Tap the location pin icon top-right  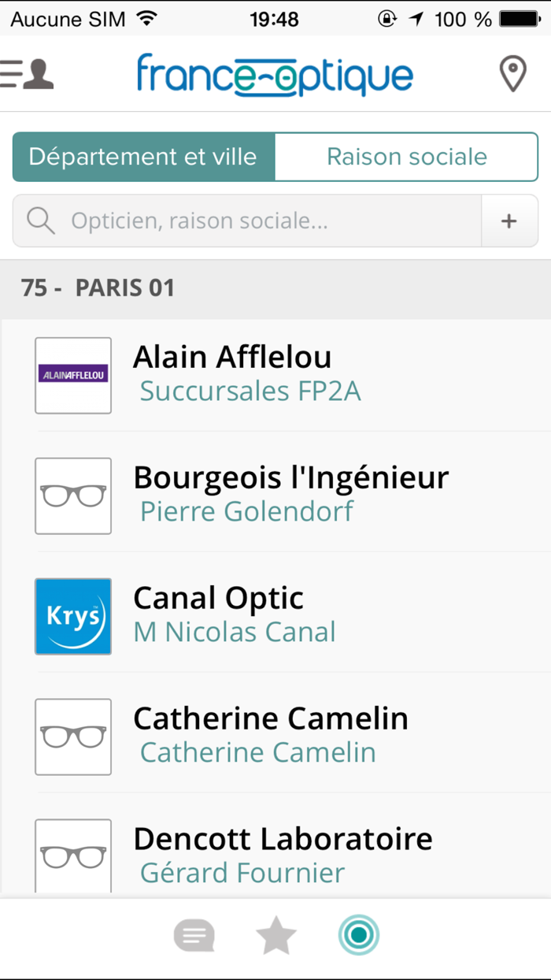click(512, 73)
